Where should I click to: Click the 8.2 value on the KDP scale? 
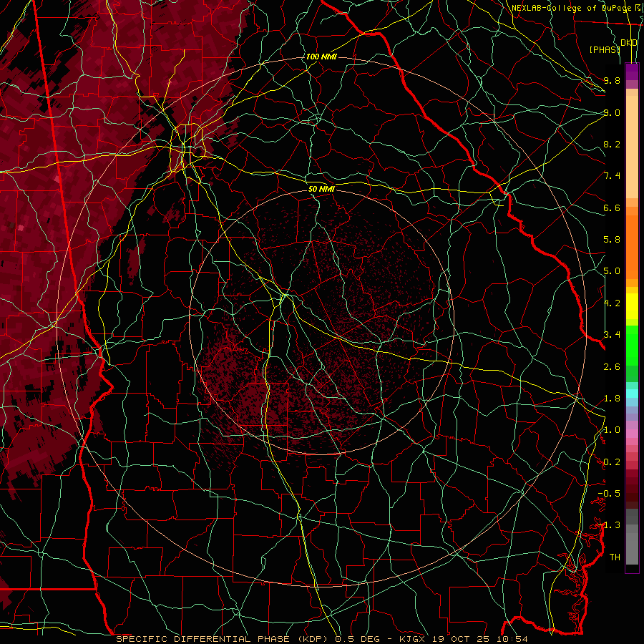pyautogui.click(x=612, y=144)
